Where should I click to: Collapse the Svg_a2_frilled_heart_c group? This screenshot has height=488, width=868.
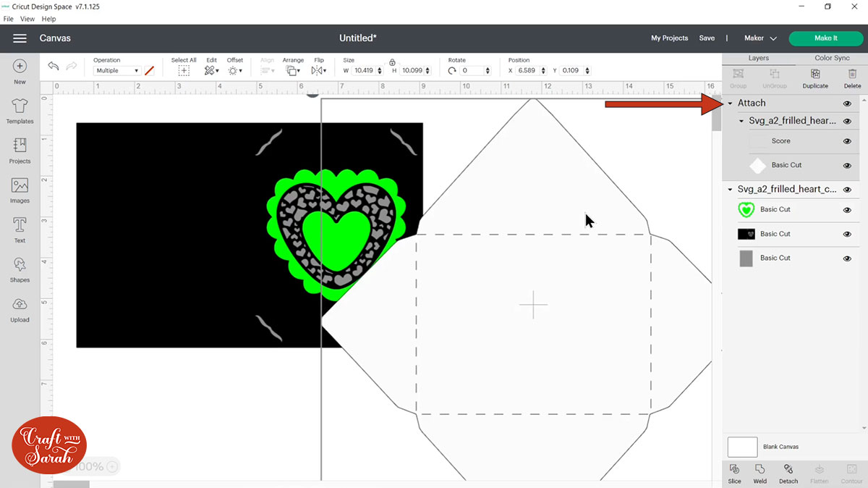coord(730,190)
